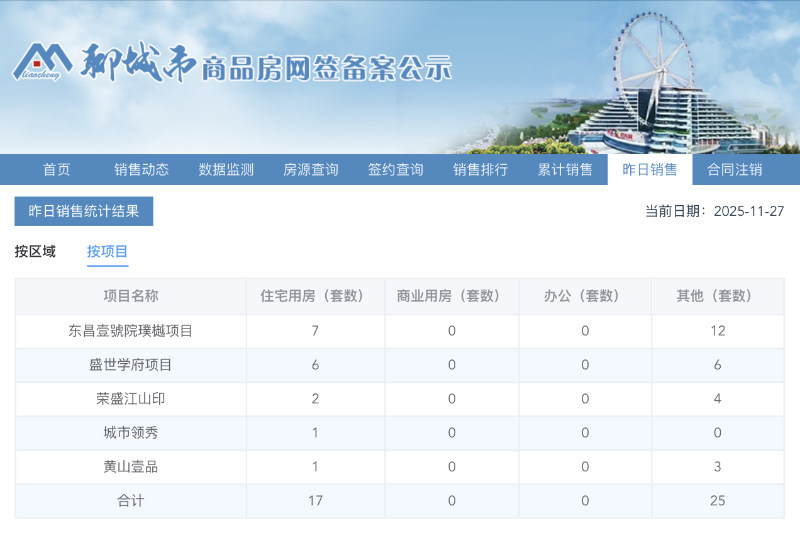The height and width of the screenshot is (540, 800).
Task: Click the 住宅用房（套数） column header
Action: [315, 296]
